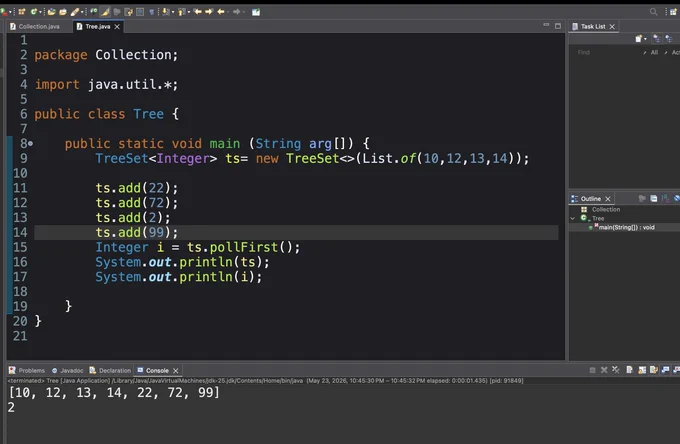Click the Console Terminate square icon

pos(592,370)
